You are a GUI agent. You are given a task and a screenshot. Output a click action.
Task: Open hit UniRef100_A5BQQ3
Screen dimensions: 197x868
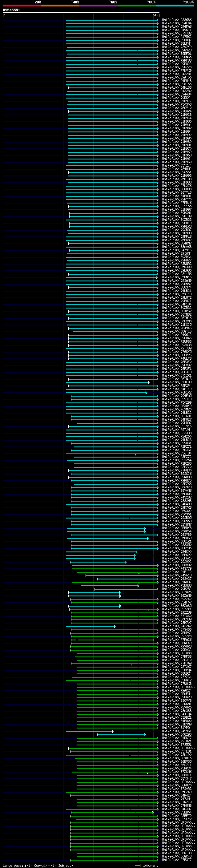(176, 585)
